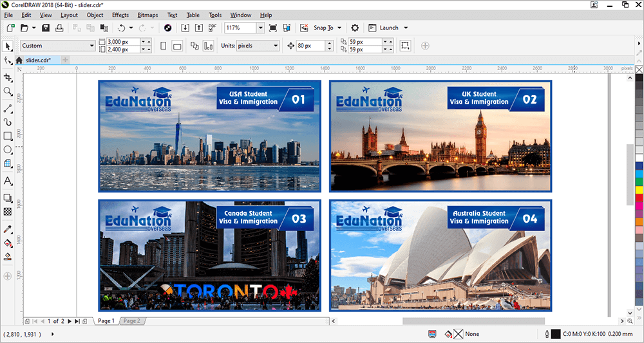
Task: Expand the status bar coordinates arrow
Action: (x=53, y=334)
